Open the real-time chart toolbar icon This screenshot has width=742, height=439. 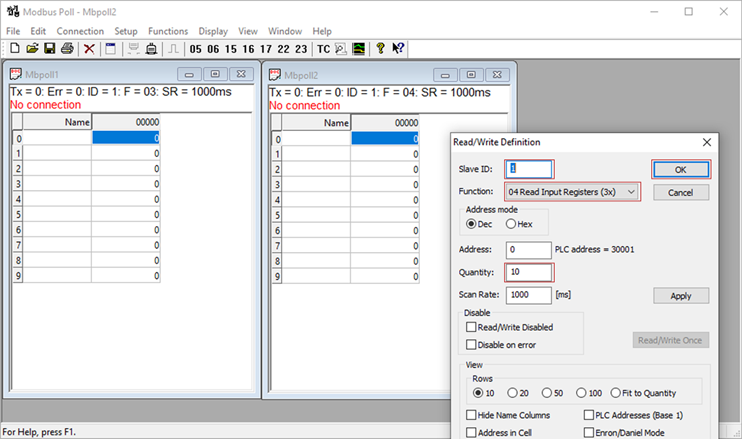(359, 49)
